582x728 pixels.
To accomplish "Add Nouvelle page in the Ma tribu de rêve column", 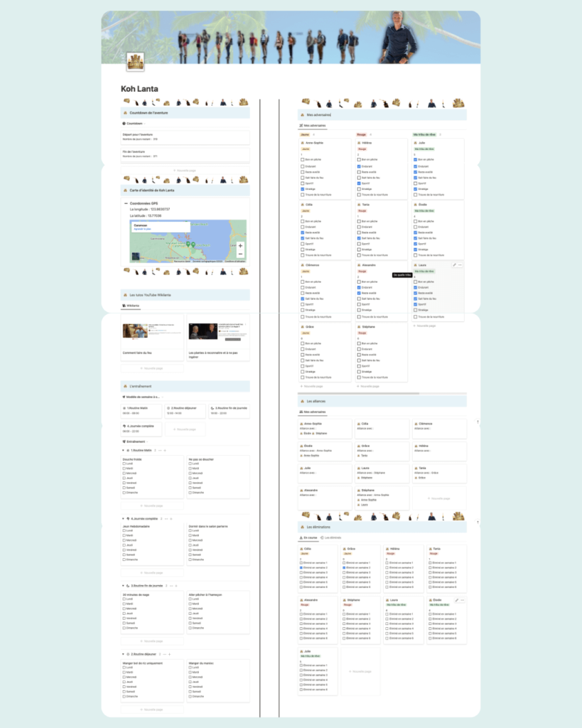I will [x=424, y=326].
